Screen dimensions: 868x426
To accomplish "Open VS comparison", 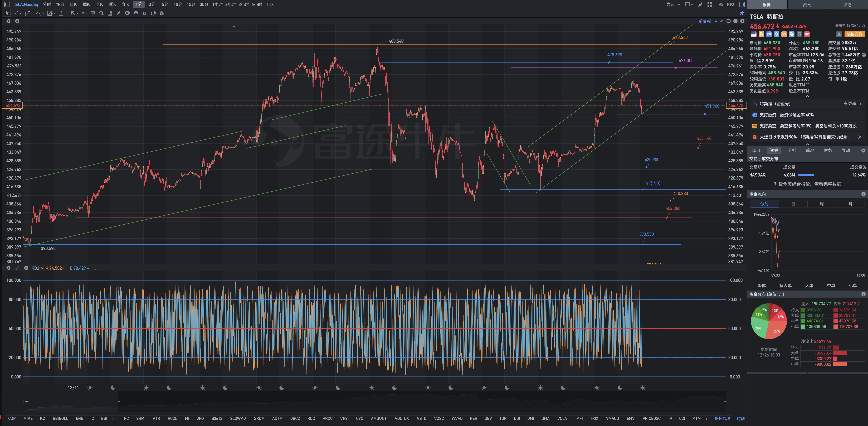I will 721,4.
